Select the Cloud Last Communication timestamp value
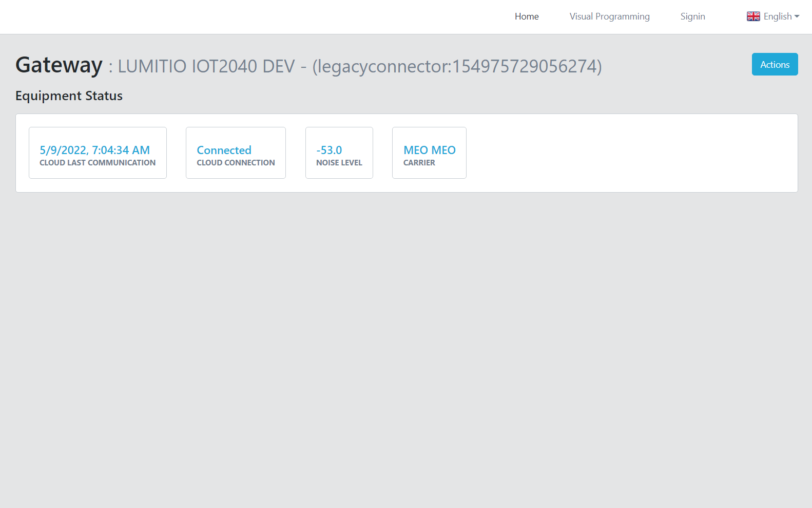 [95, 150]
